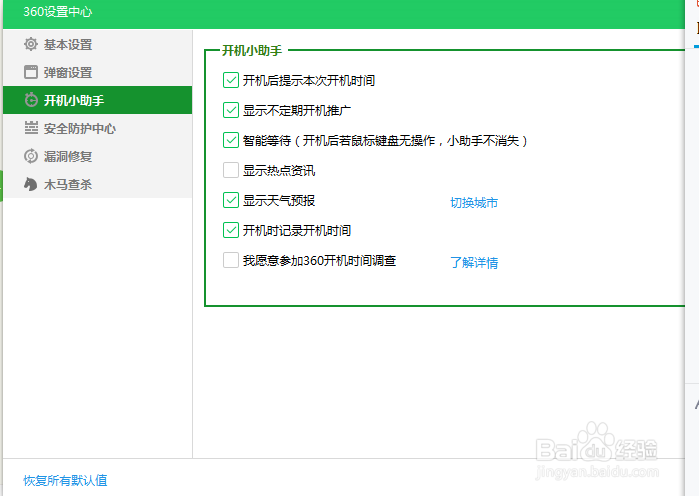Enable 显示热点资讯 checkbox
The image size is (699, 496).
(231, 170)
